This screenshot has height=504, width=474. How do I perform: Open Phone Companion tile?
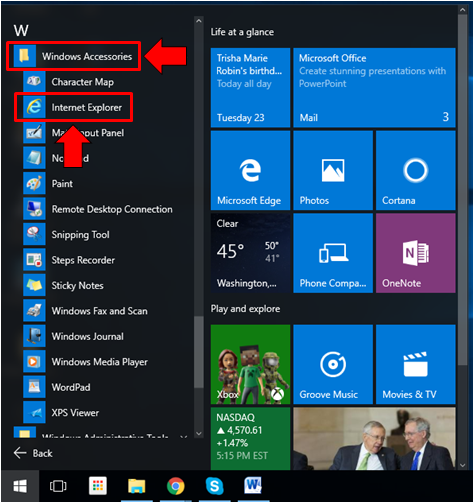point(333,253)
